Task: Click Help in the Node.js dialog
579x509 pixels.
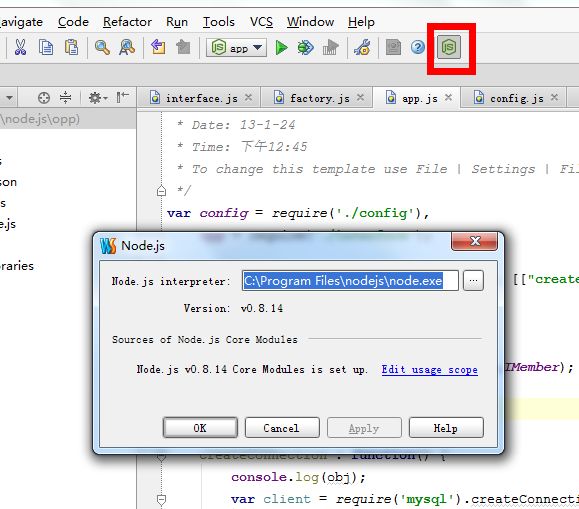Action: click(x=446, y=428)
